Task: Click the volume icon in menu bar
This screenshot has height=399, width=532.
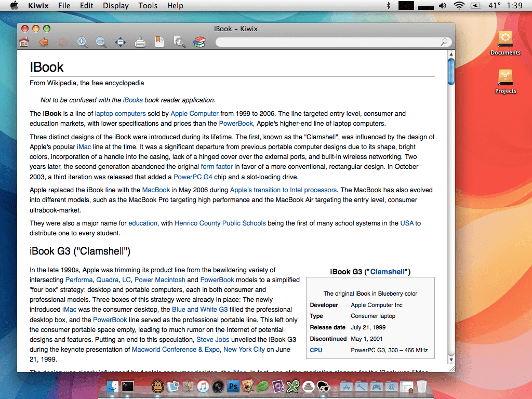Action: click(x=442, y=6)
